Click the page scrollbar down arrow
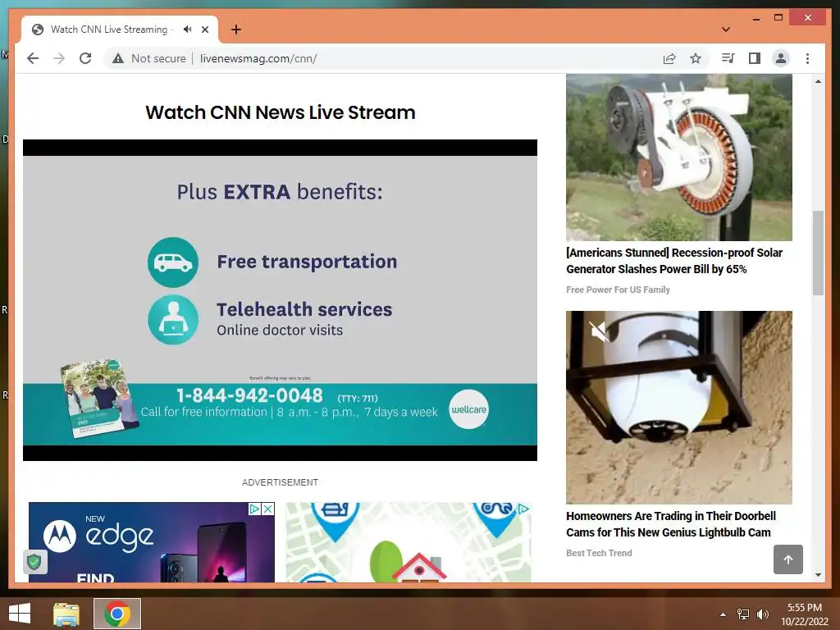 point(818,575)
